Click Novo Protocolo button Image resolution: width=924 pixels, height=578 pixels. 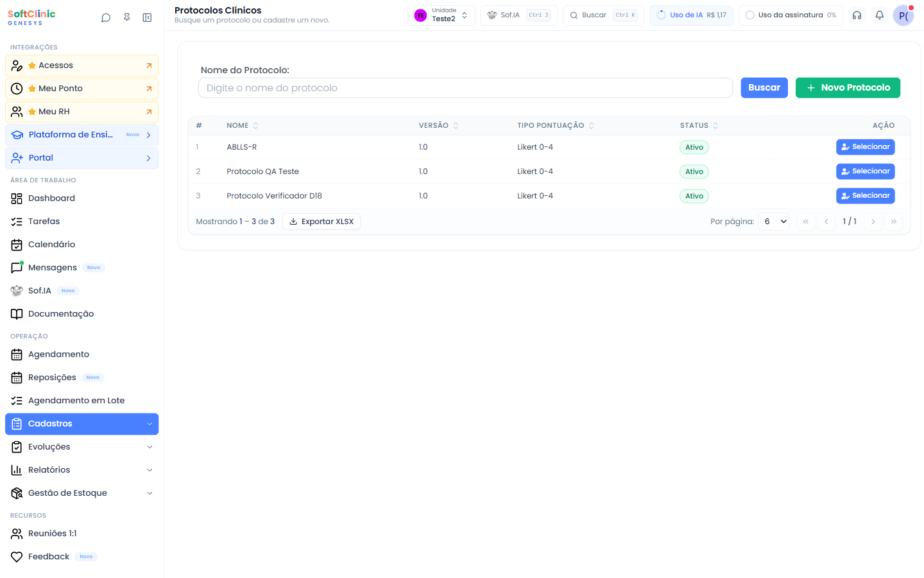pos(848,88)
